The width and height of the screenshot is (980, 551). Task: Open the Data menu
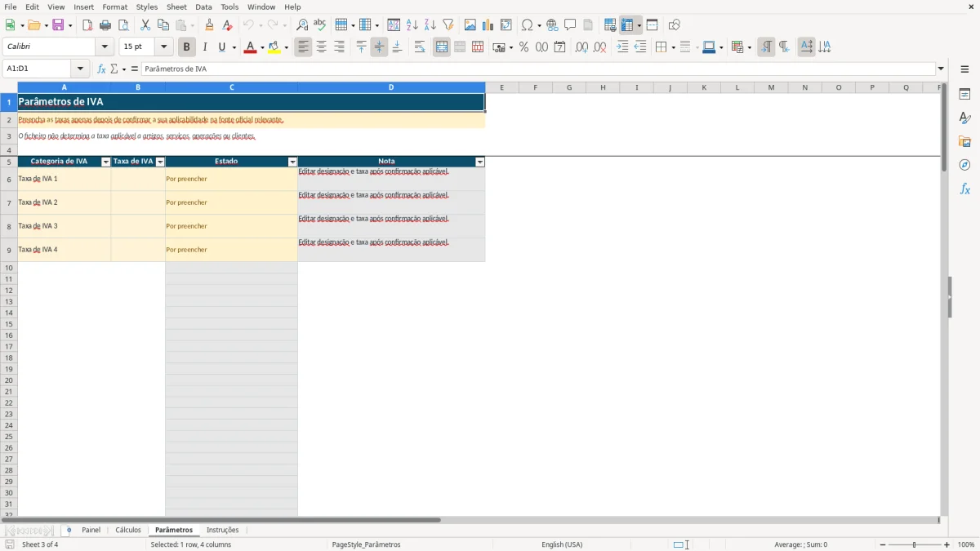click(x=203, y=7)
